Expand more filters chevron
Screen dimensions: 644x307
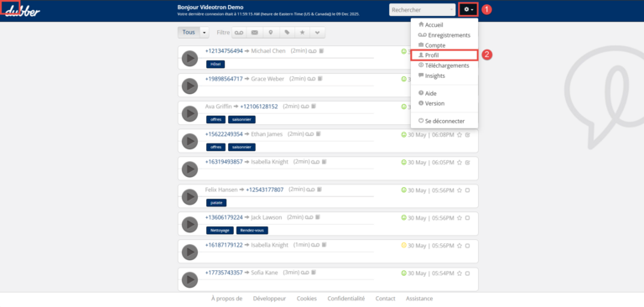pos(317,33)
